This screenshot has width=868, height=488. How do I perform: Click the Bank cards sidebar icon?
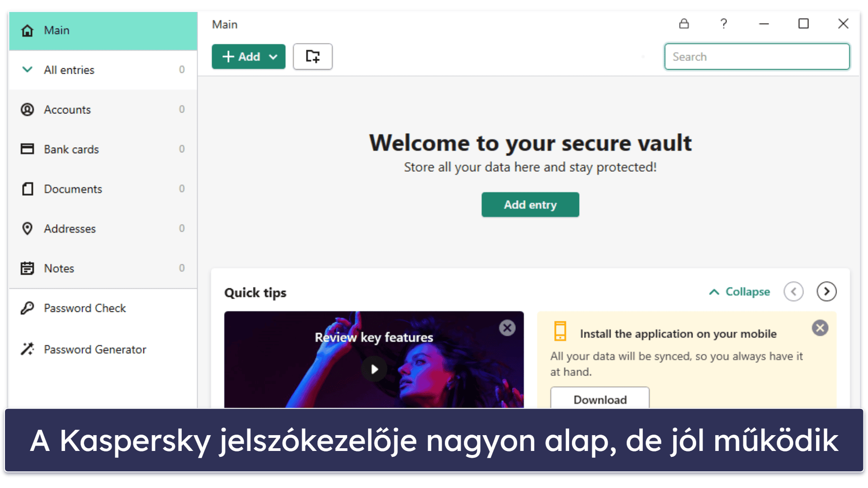[x=28, y=148]
